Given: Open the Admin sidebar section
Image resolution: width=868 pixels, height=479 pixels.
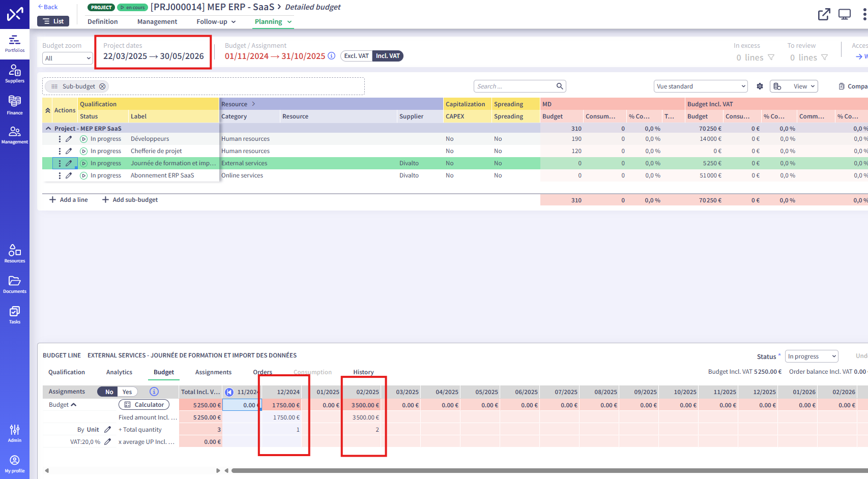Looking at the screenshot, I should 15,434.
